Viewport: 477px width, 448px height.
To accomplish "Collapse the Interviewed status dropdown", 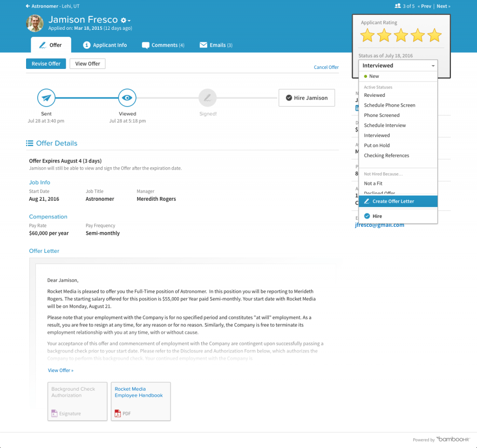I will click(398, 65).
